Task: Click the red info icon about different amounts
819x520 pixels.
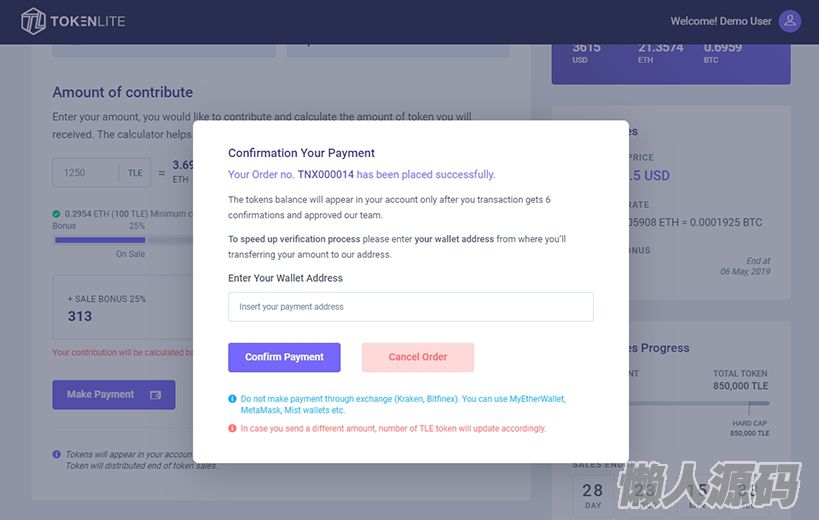Action: click(233, 428)
